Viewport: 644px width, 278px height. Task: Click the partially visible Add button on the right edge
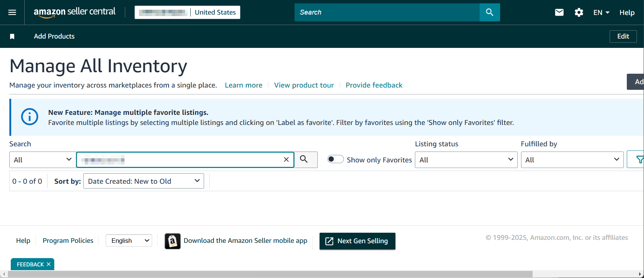click(x=635, y=82)
